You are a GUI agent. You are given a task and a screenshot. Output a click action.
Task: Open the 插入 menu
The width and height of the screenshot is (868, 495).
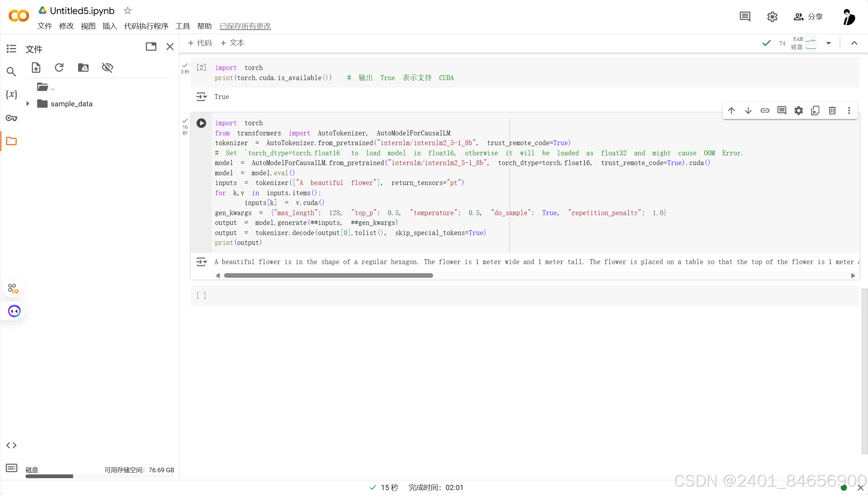point(109,26)
